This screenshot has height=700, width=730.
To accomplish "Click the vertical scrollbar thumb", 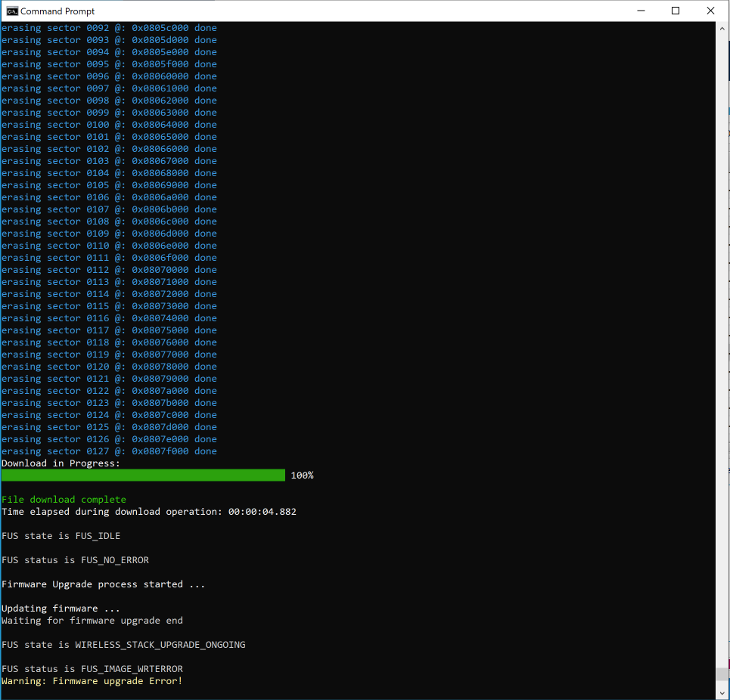I will [x=722, y=674].
